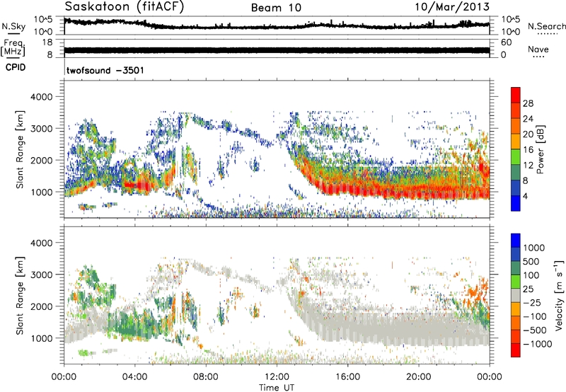Click the '10^5' left tick of noise panel
Viewport: 566px width, 392px height.
[43, 19]
